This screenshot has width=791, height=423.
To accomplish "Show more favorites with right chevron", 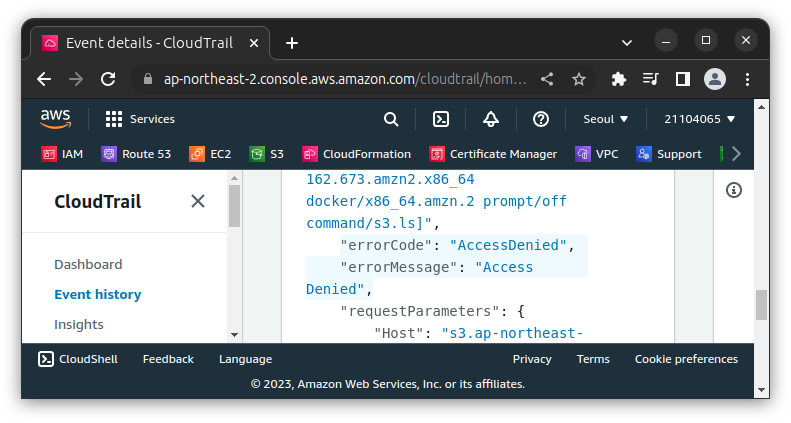I will tap(736, 154).
